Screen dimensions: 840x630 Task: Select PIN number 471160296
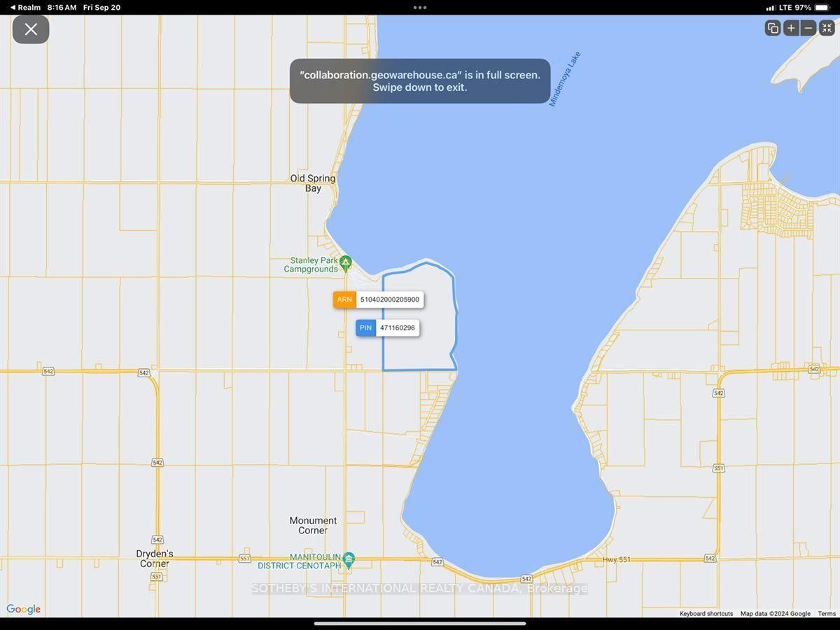[x=397, y=328]
